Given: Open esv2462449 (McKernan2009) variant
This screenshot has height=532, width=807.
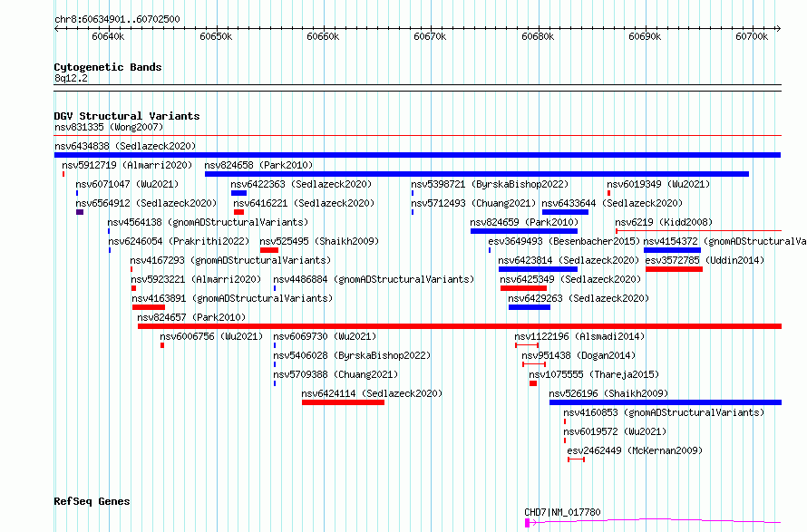Looking at the screenshot, I should pyautogui.click(x=635, y=450).
